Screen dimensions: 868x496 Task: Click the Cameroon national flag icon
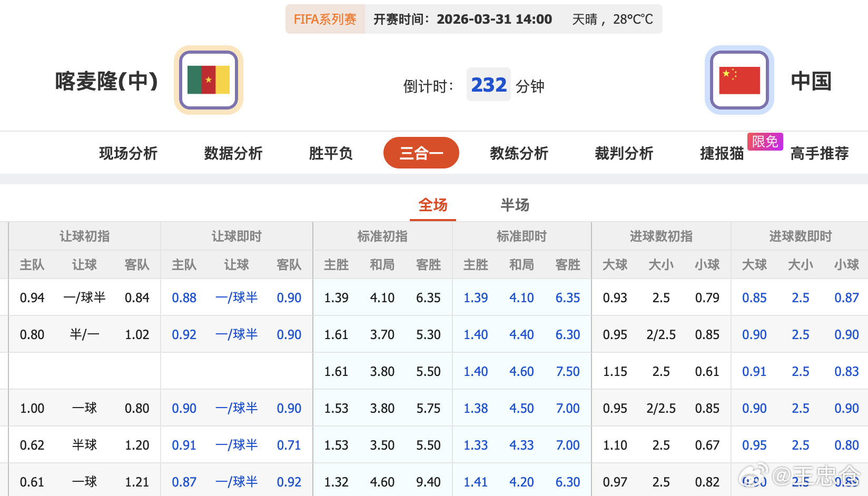(x=208, y=79)
